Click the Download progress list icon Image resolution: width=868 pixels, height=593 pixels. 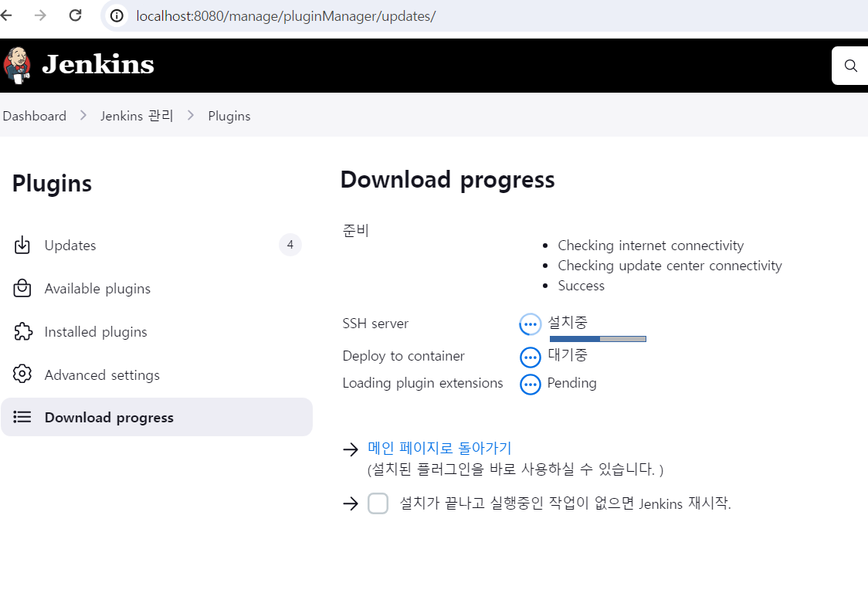[x=22, y=416]
